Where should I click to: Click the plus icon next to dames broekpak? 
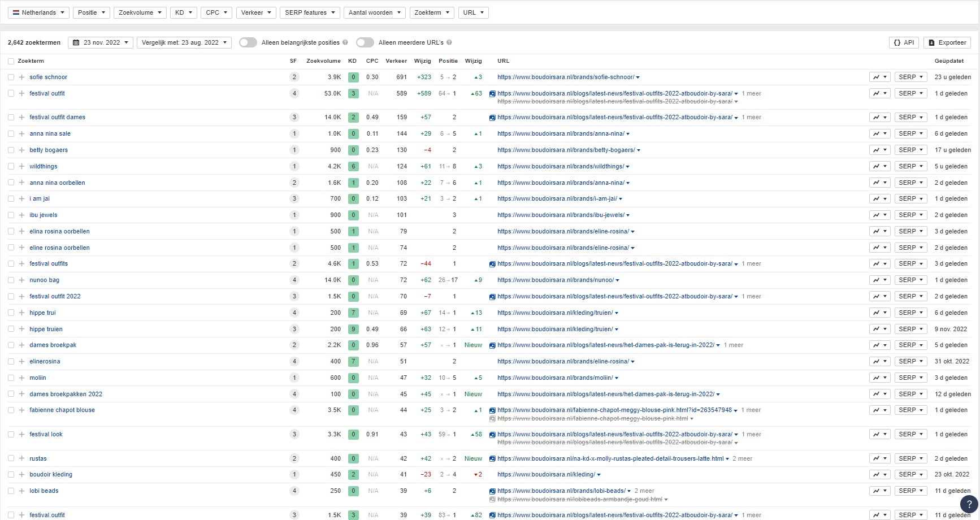21,345
